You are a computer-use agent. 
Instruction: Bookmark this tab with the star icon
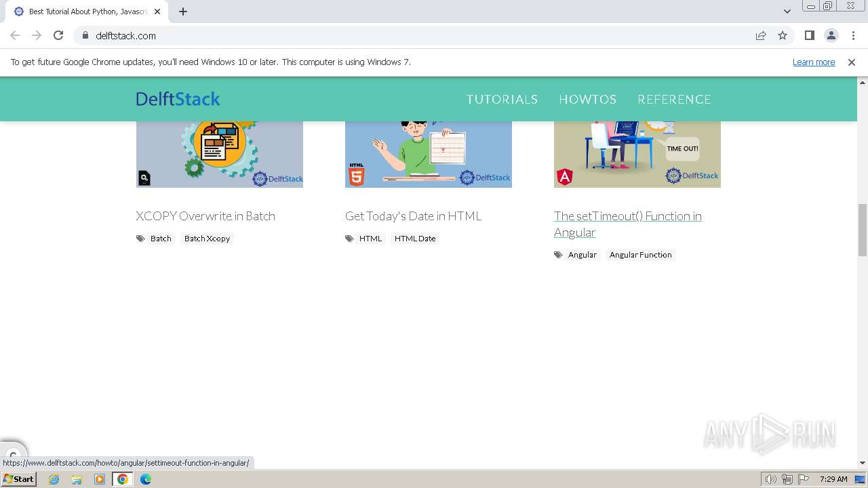pyautogui.click(x=783, y=35)
